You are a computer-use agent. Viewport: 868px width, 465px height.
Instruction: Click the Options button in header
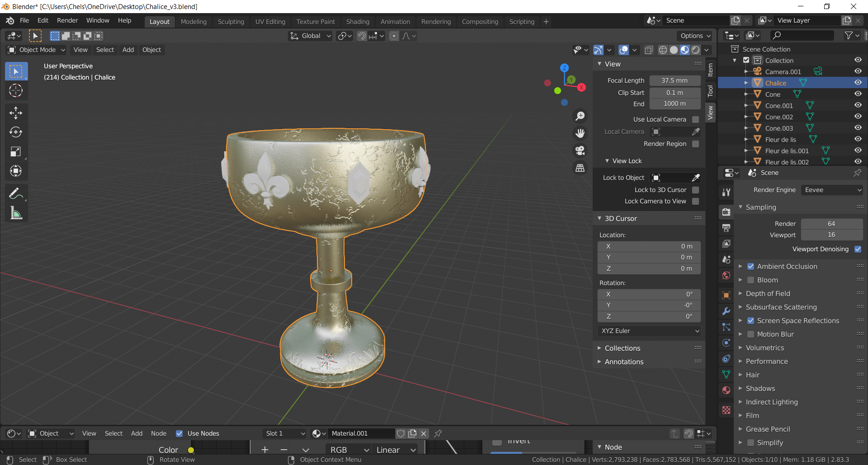(x=695, y=36)
